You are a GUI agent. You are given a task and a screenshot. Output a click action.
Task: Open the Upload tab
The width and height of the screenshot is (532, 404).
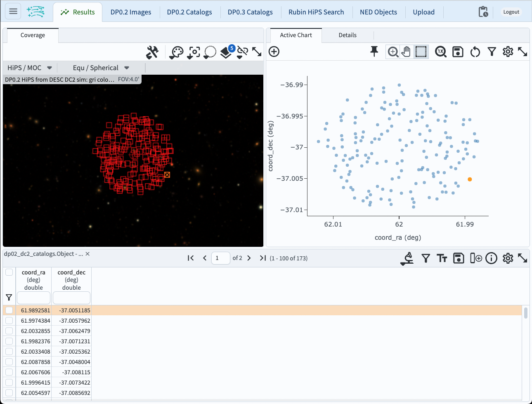coord(424,12)
